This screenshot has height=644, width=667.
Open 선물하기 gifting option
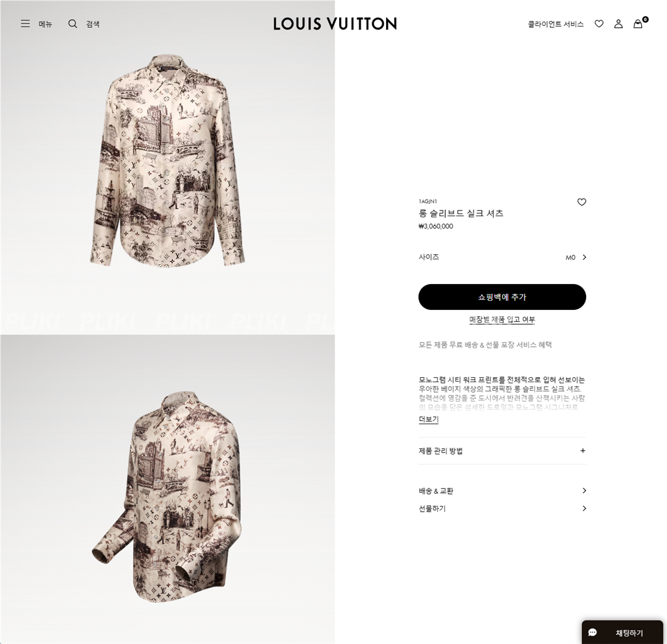[x=502, y=509]
